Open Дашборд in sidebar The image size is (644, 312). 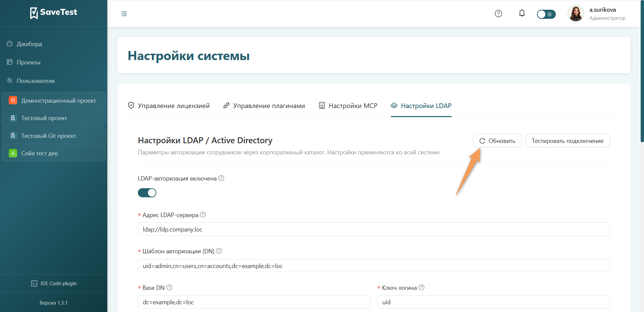[54, 44]
